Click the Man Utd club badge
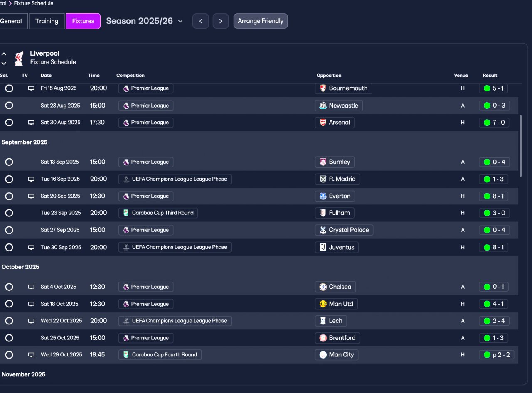Viewport: 532px width, 393px height. (323, 304)
